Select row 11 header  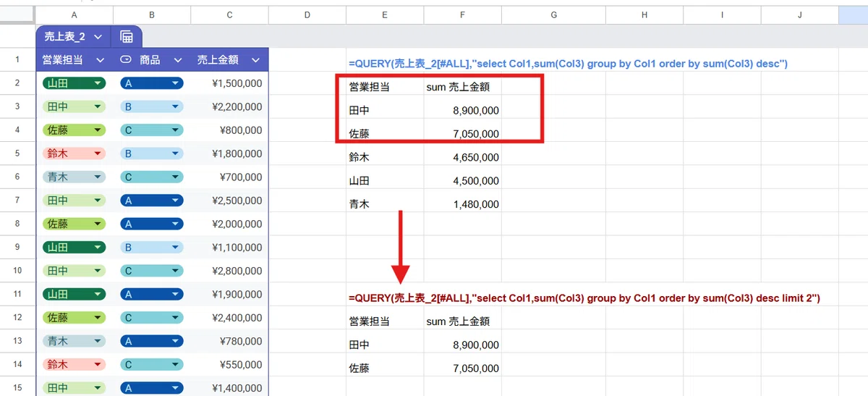pos(17,294)
